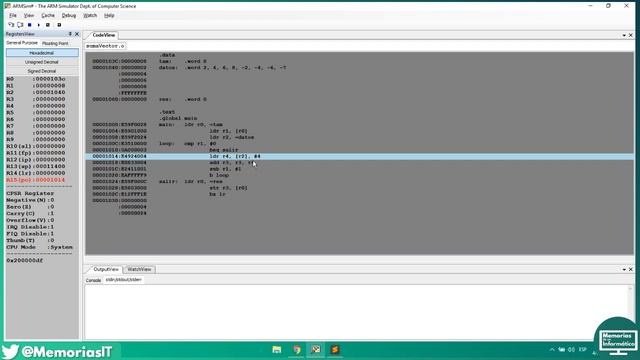Image resolution: width=640 pixels, height=360 pixels.
Task: Click the network tray icon
Action: [x=562, y=350]
